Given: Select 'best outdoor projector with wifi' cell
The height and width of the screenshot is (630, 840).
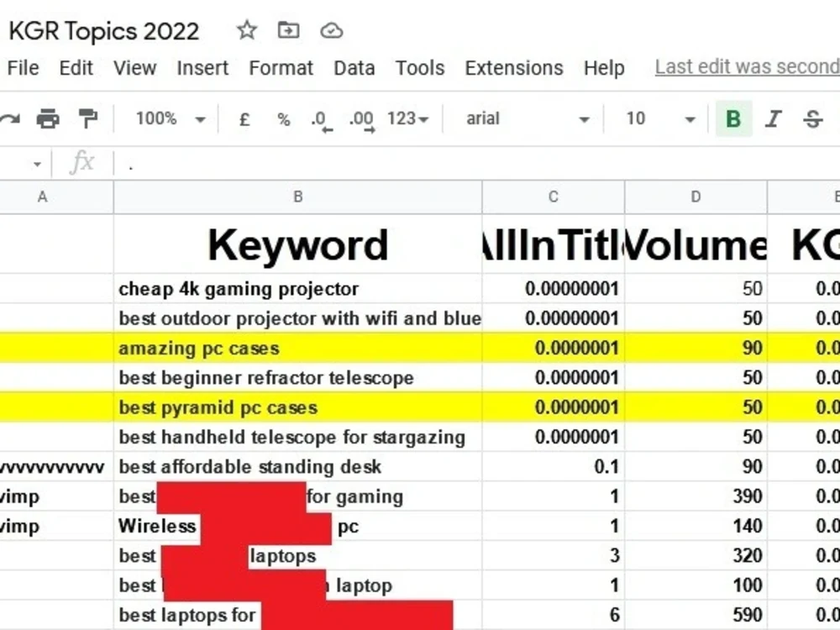Looking at the screenshot, I should tap(298, 318).
